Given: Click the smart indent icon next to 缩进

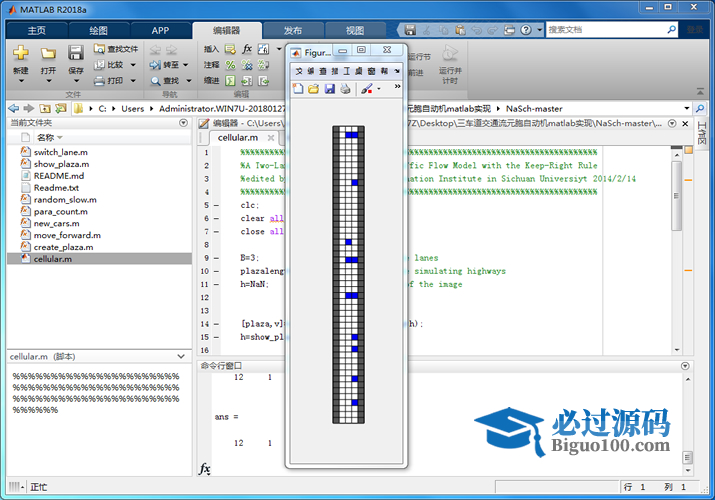Looking at the screenshot, I should click(x=230, y=81).
